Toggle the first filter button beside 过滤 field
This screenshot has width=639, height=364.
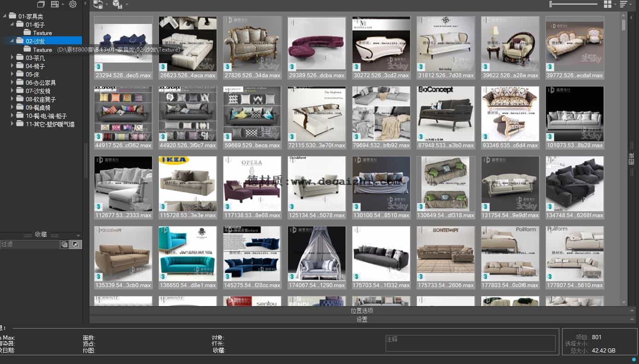[64, 244]
